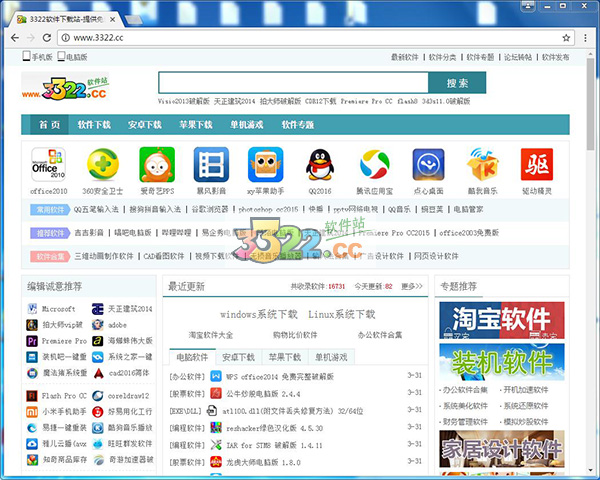Open the 安卓下载 navigation item
The image size is (600, 480).
point(145,125)
